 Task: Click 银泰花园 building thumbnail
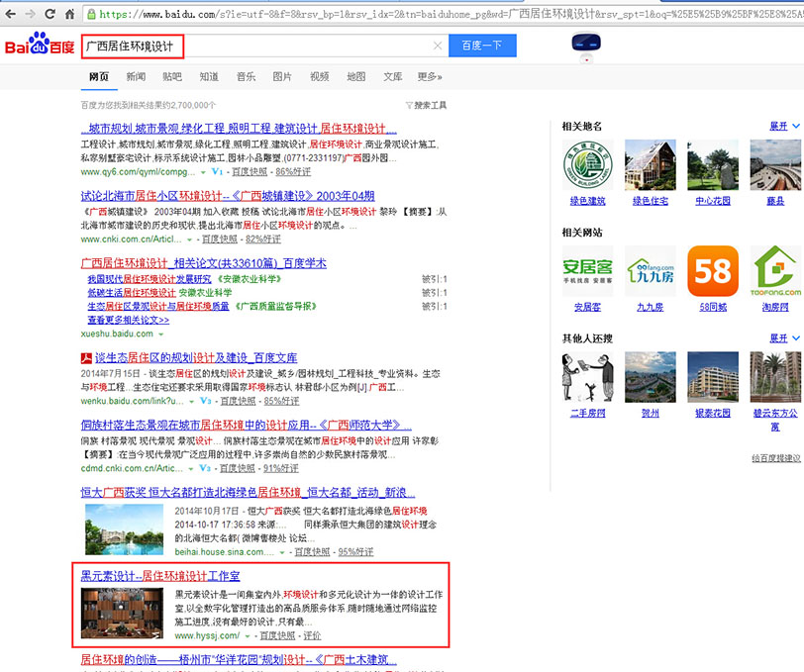(713, 377)
